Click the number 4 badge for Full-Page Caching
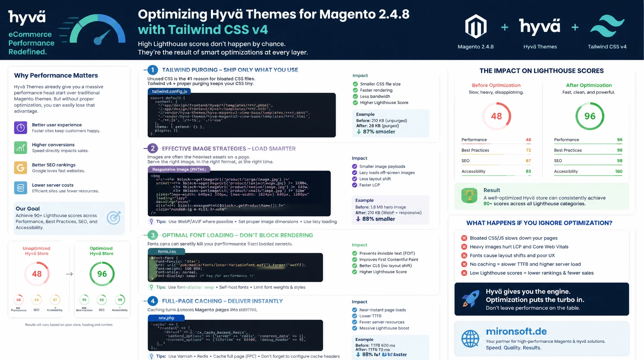The image size is (644, 360). [153, 301]
